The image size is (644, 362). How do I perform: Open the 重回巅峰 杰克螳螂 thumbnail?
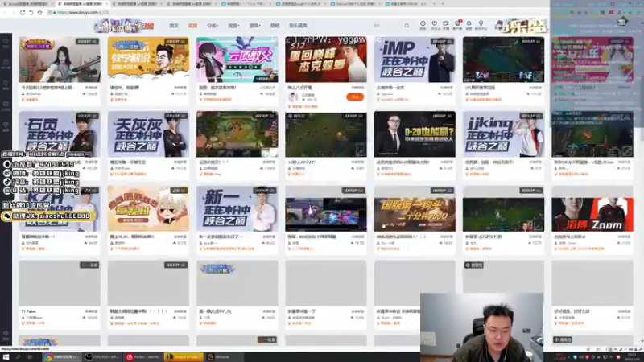coord(326,60)
